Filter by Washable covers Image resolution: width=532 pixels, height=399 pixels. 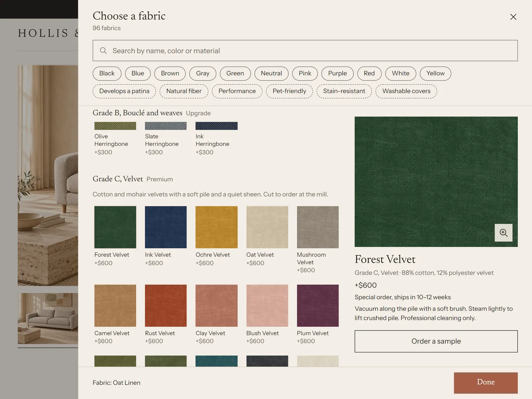coord(406,91)
